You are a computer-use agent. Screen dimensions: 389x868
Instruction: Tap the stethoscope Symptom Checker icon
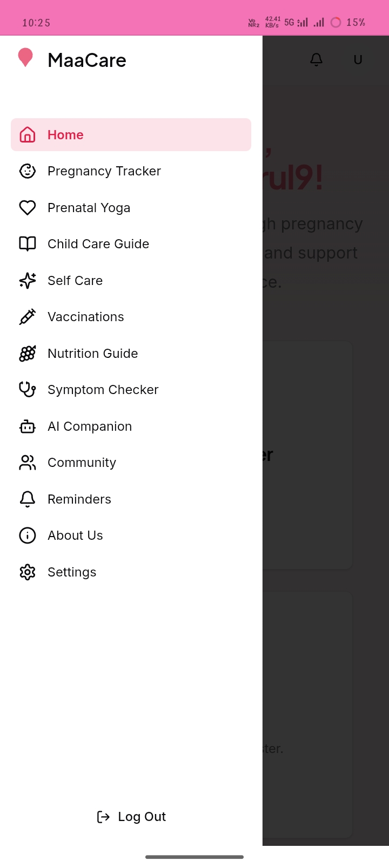point(28,390)
